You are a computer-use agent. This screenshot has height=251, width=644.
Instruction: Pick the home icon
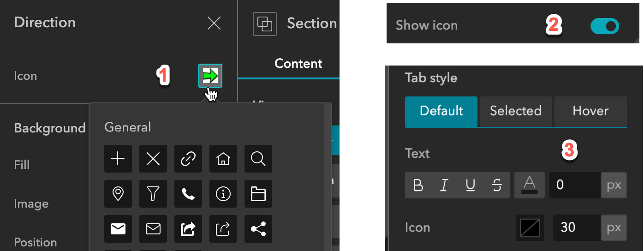(223, 159)
